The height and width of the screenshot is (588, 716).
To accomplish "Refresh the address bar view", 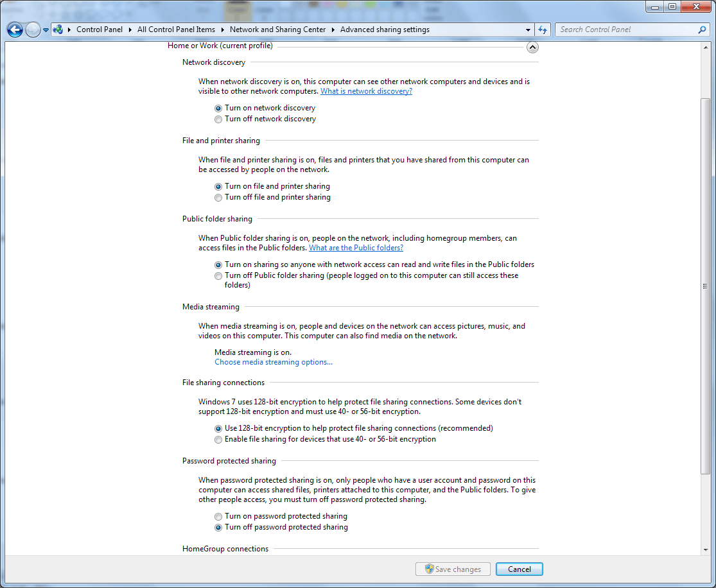I will 543,30.
